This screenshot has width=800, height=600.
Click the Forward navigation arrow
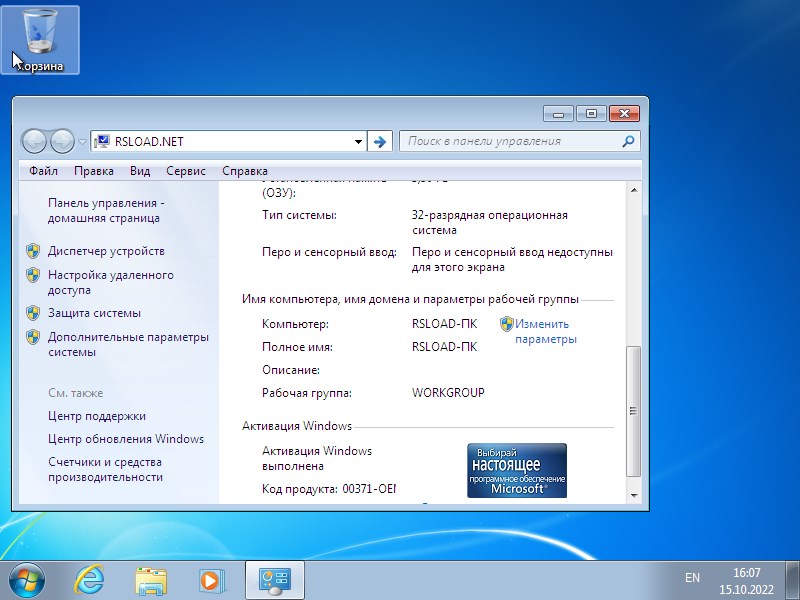coord(62,141)
